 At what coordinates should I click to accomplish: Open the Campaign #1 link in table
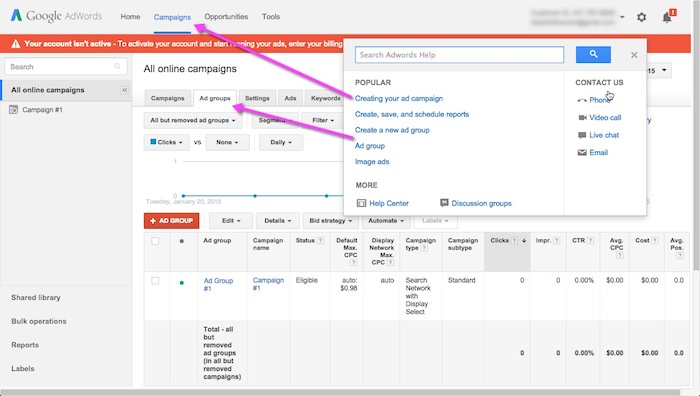(268, 284)
